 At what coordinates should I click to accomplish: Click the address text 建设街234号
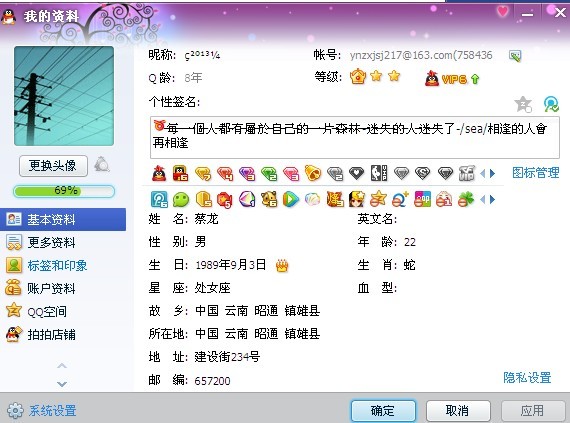(227, 357)
